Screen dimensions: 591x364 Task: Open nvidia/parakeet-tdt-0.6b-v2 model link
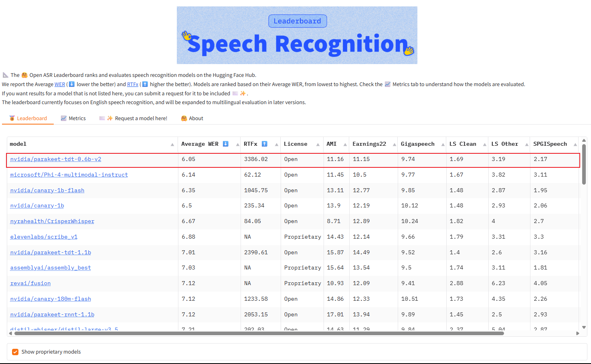[56, 159]
